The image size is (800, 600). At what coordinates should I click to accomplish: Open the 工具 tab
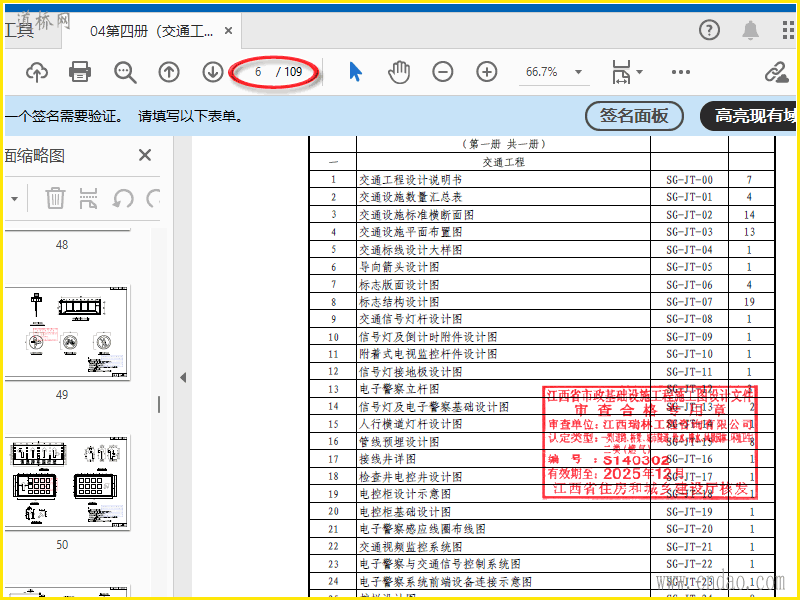18,31
